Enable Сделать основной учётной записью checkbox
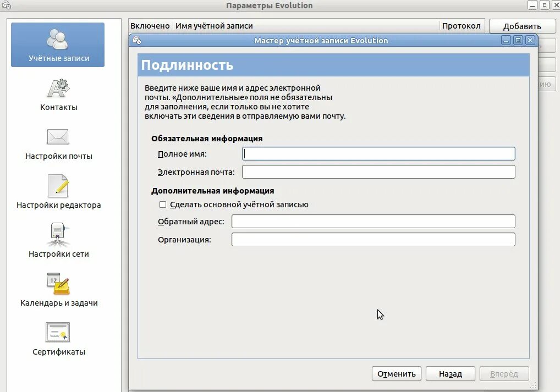Image resolution: width=560 pixels, height=392 pixels. [x=163, y=205]
